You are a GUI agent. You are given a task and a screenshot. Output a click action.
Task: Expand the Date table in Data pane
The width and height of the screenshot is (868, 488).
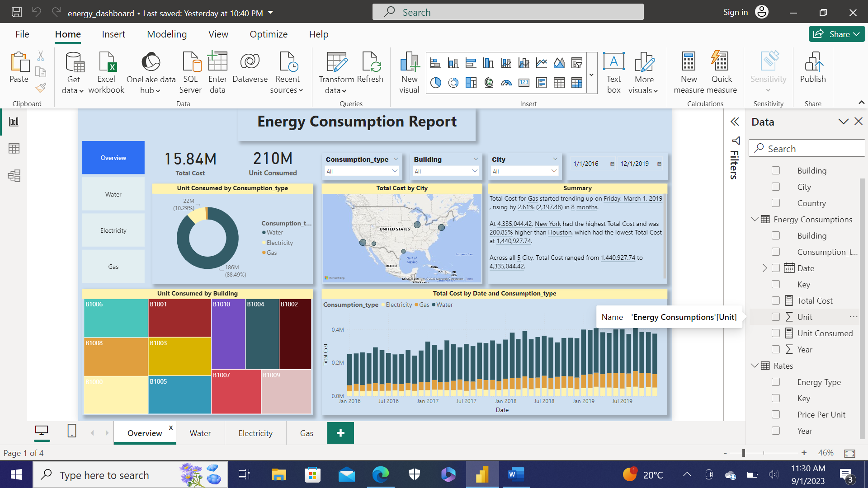(764, 268)
